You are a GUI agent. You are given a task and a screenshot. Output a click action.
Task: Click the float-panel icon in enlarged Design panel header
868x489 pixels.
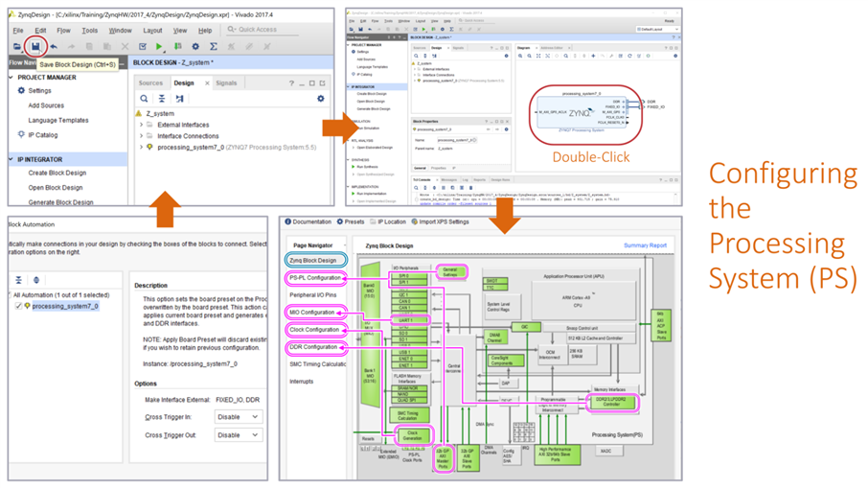pyautogui.click(x=322, y=83)
